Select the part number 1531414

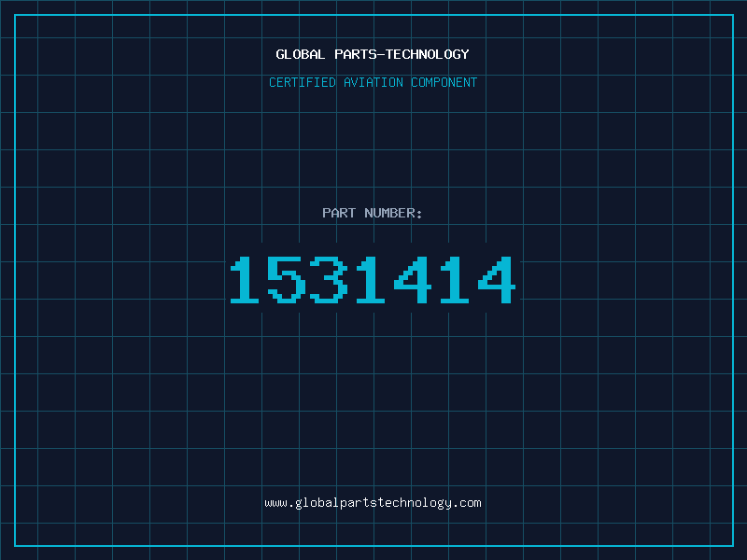(373, 279)
